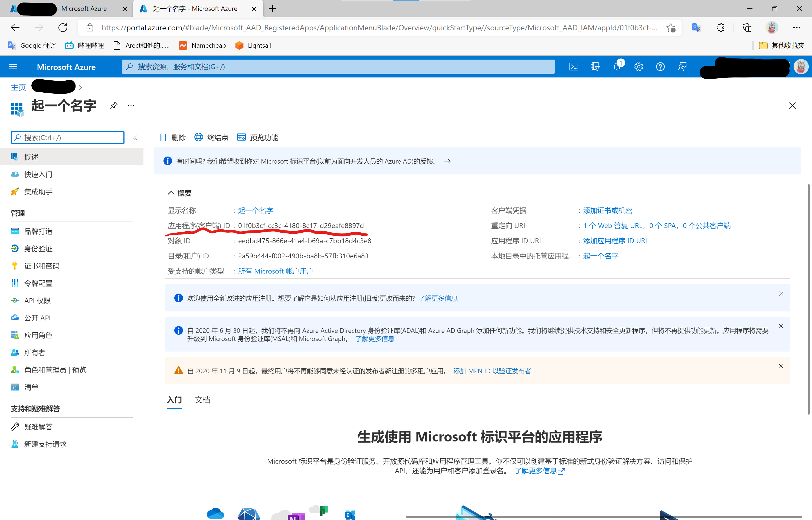Dismiss the MPN ID warning banner

tap(781, 366)
